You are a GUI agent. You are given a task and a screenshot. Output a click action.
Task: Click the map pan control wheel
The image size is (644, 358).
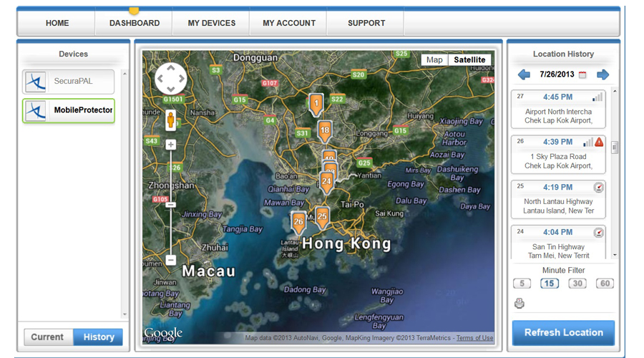tap(170, 79)
